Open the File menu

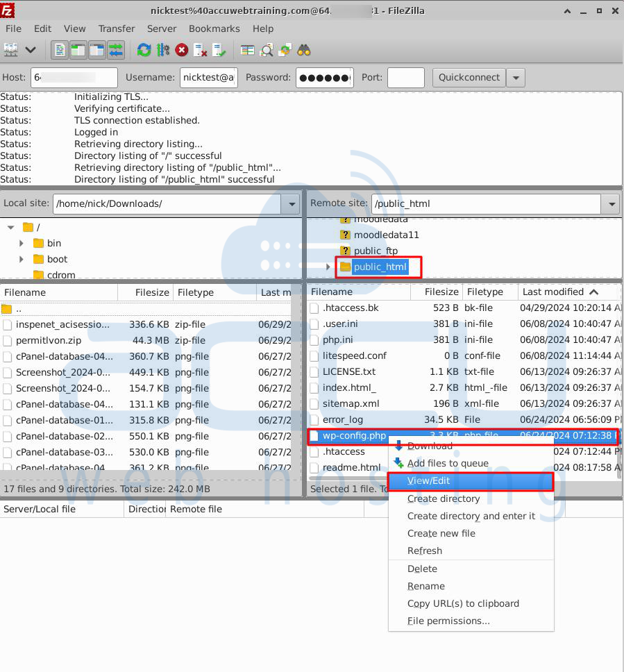13,28
